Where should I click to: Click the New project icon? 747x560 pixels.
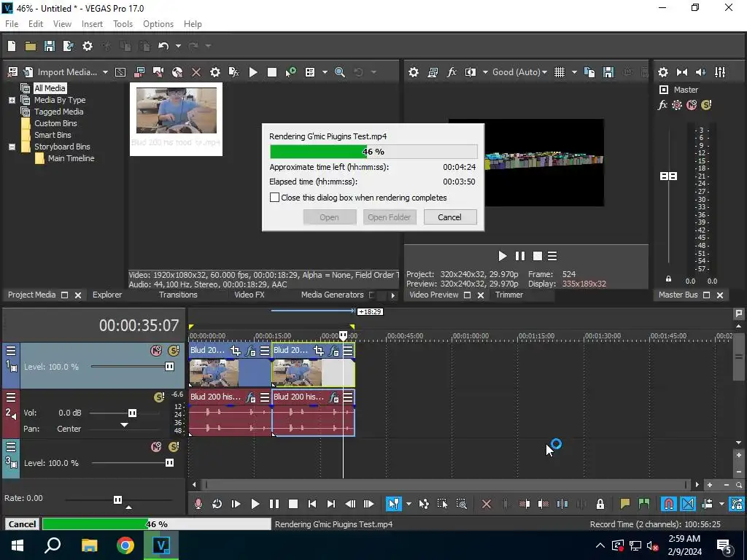(x=12, y=46)
